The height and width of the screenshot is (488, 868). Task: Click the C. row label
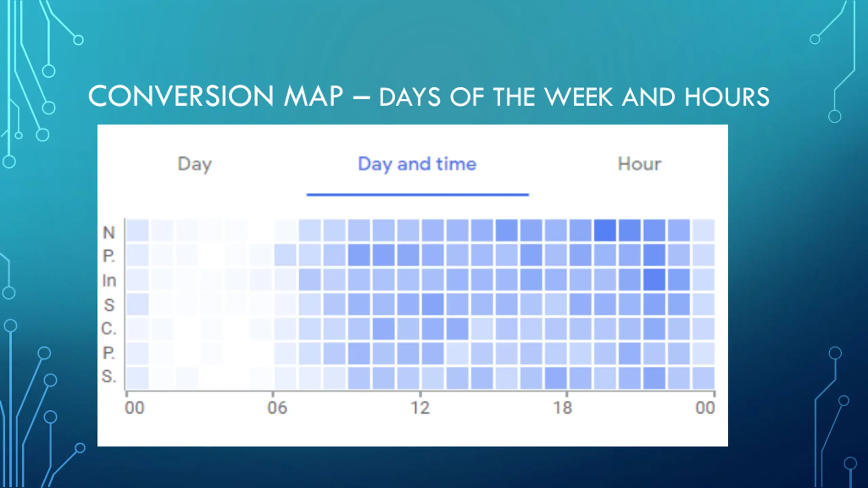pyautogui.click(x=109, y=329)
